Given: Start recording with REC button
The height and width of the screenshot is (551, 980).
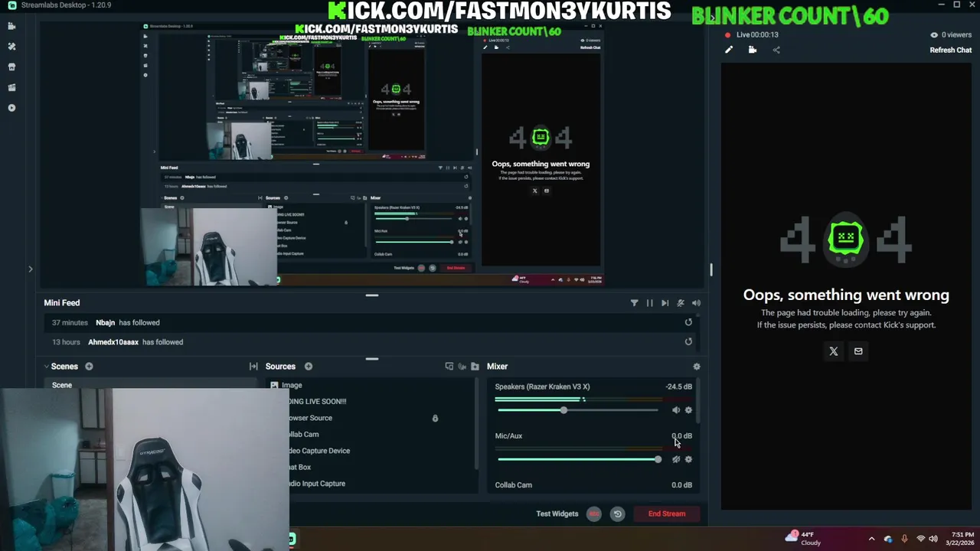Looking at the screenshot, I should [x=593, y=514].
